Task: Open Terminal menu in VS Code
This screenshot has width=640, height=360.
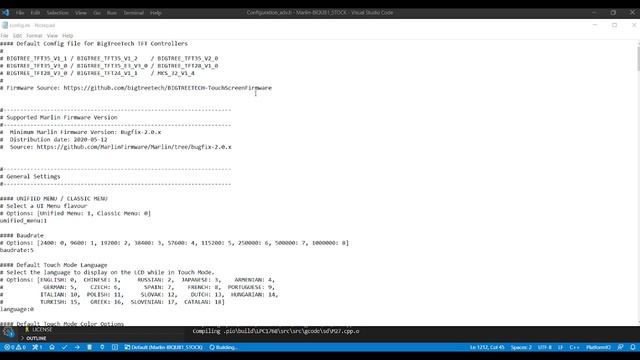Action: pyautogui.click(x=133, y=13)
